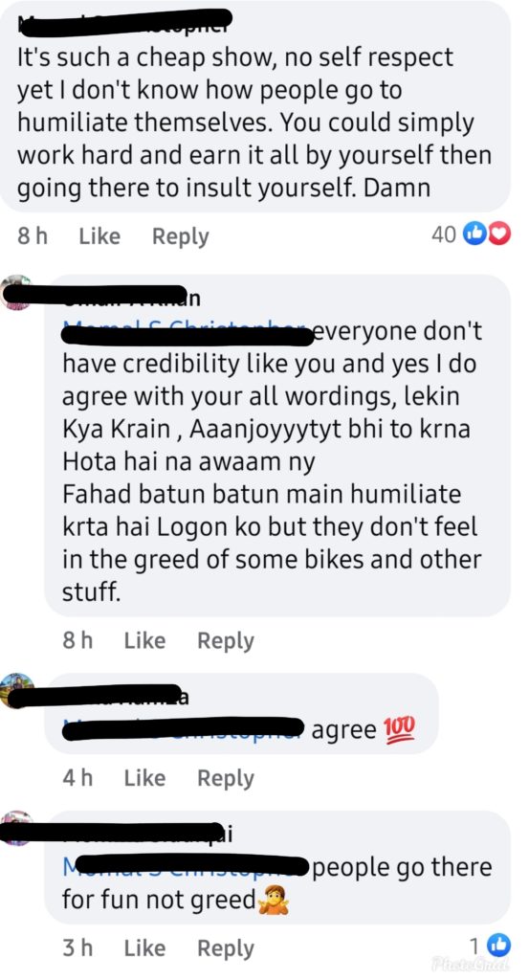Open tagged name in the 'agree' comment
The width and height of the screenshot is (529, 980).
click(184, 729)
